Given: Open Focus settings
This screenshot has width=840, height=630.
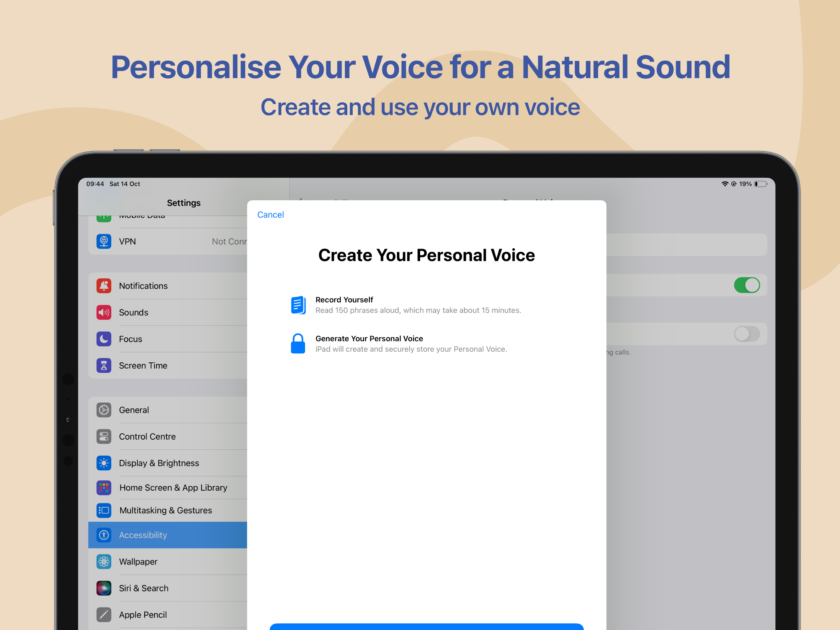Looking at the screenshot, I should (168, 339).
